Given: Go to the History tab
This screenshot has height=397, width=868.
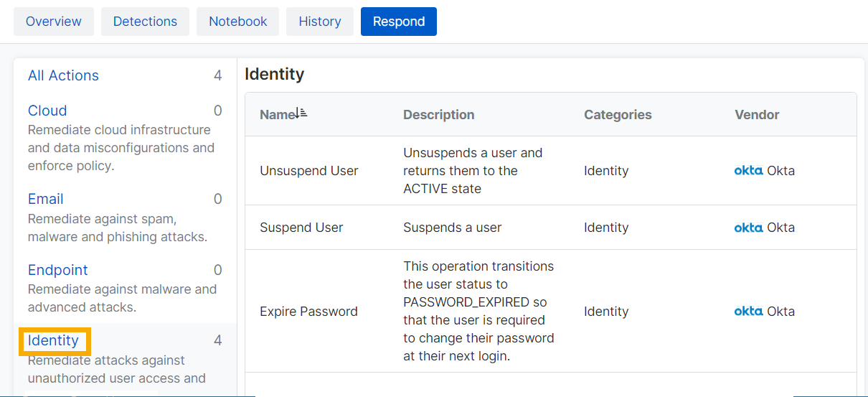Looking at the screenshot, I should (319, 22).
